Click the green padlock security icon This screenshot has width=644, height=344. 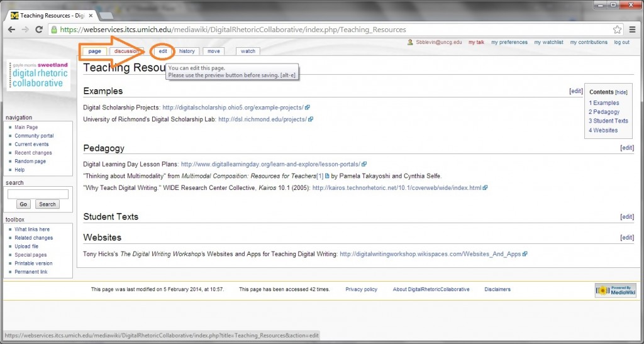[54, 30]
